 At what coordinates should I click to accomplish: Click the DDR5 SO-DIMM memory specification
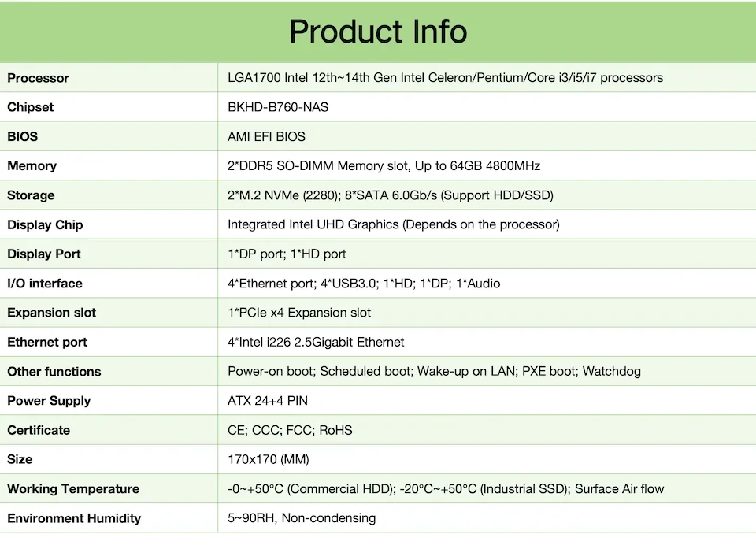point(384,166)
